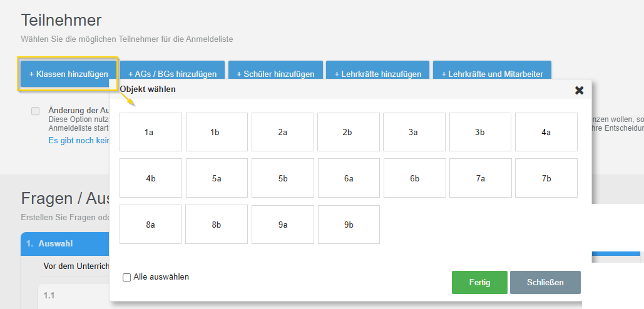
Task: Choose class 3a from the grid
Action: click(x=414, y=132)
